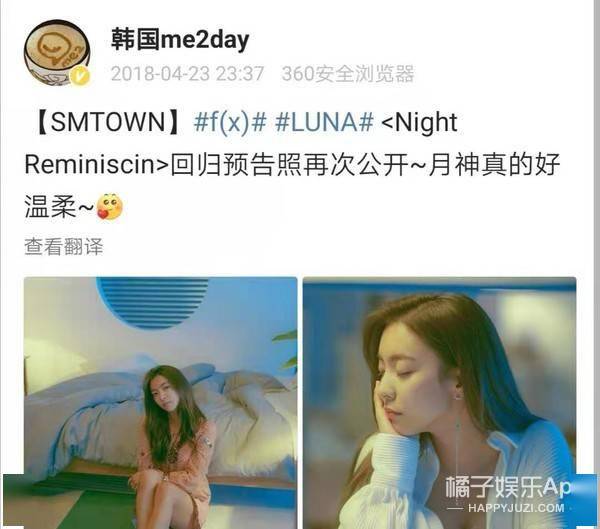Open the 韩国me2day profile avatar

[57, 52]
